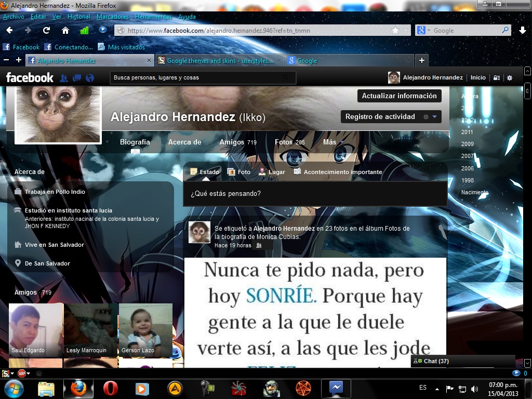The image size is (532, 399).
Task: Select the Foto composer option
Action: 239,172
